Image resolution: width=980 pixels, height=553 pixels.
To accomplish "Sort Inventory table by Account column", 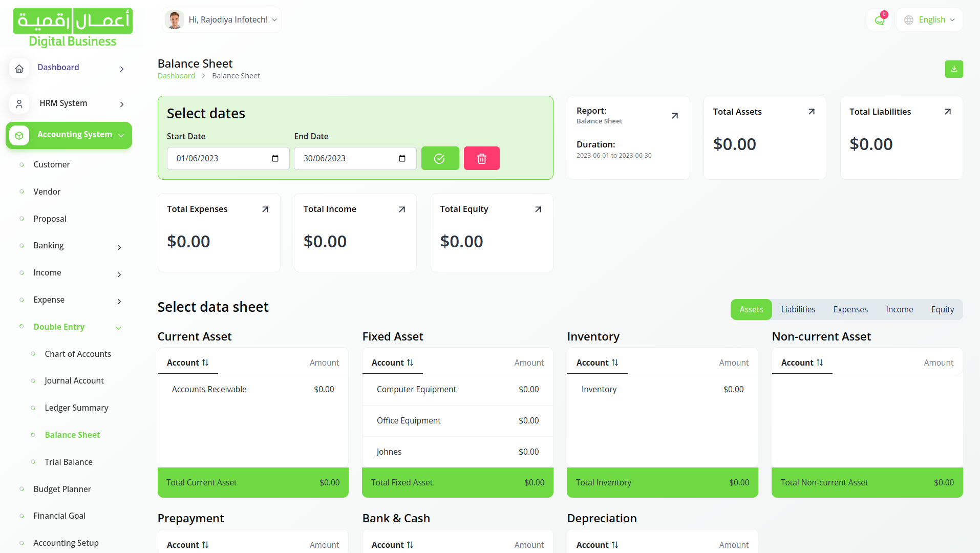I will 598,363.
